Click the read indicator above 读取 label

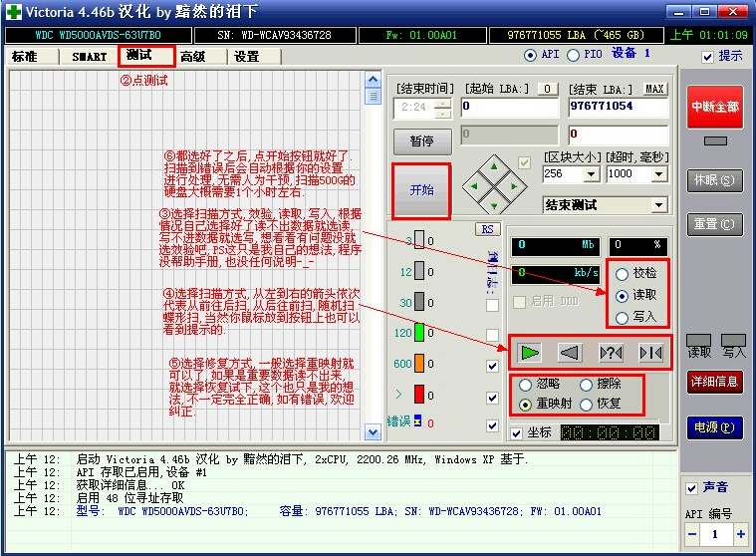tap(698, 340)
